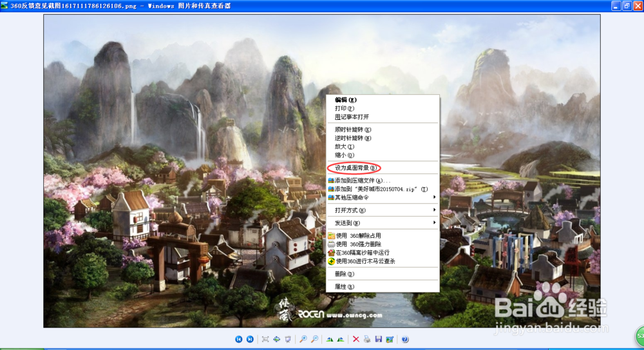Viewport: 644px width, 350px height.
Task: Go to the previous image
Action: [x=239, y=339]
